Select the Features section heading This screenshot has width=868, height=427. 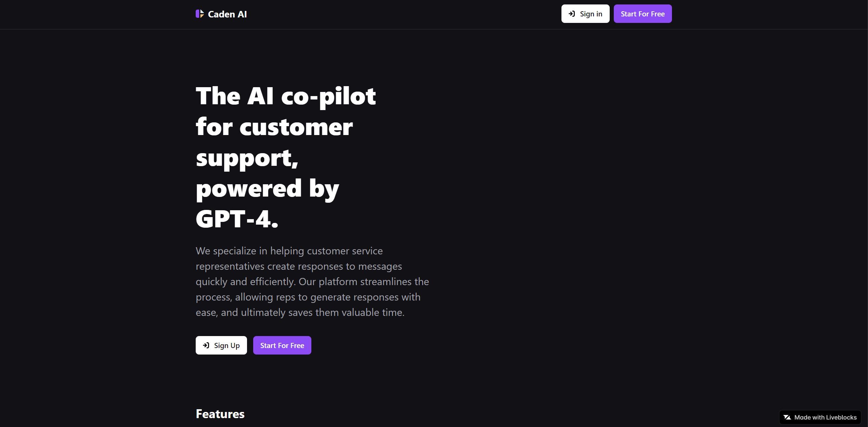pos(220,414)
